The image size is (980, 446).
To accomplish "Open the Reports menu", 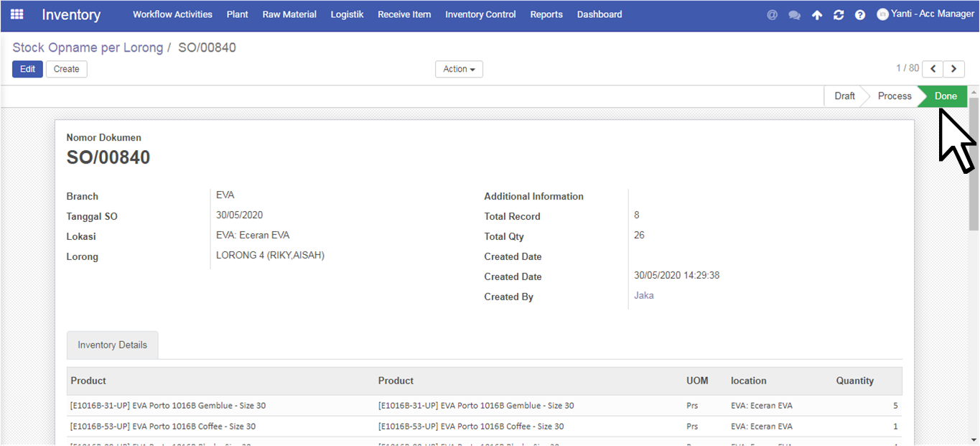I will 546,14.
